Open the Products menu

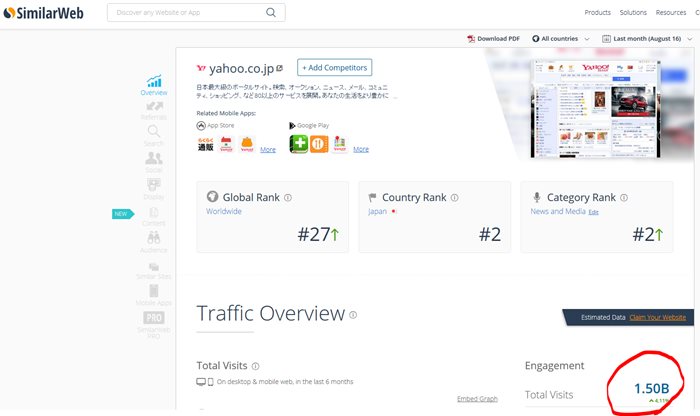tap(597, 12)
